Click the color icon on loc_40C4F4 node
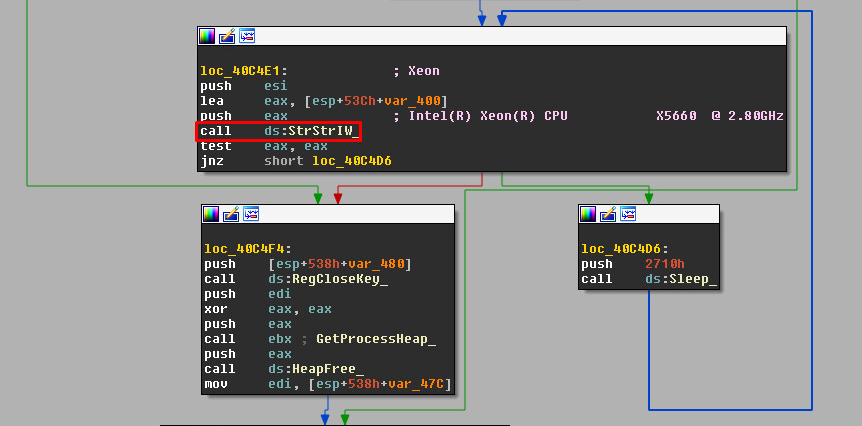This screenshot has width=862, height=426. pyautogui.click(x=211, y=214)
